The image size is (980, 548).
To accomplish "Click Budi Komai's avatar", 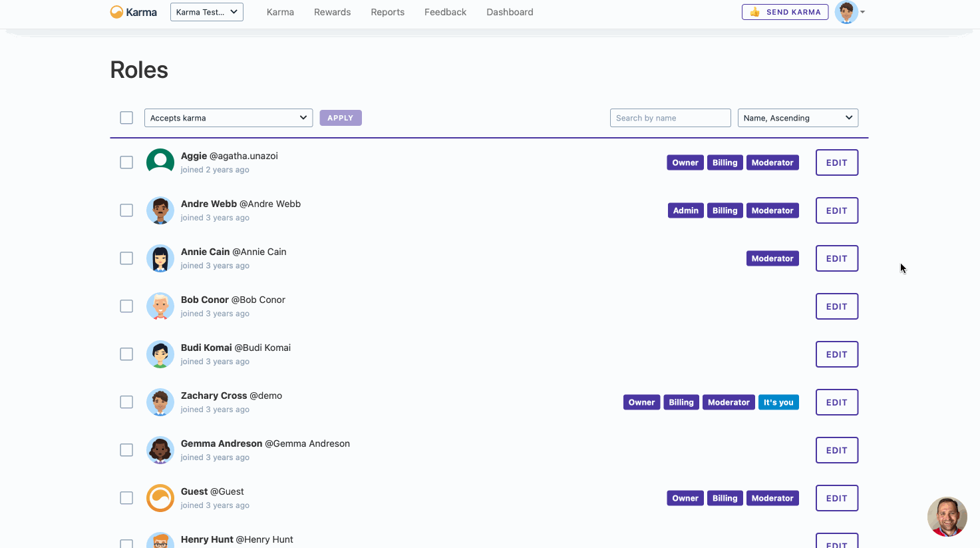I will click(x=160, y=354).
